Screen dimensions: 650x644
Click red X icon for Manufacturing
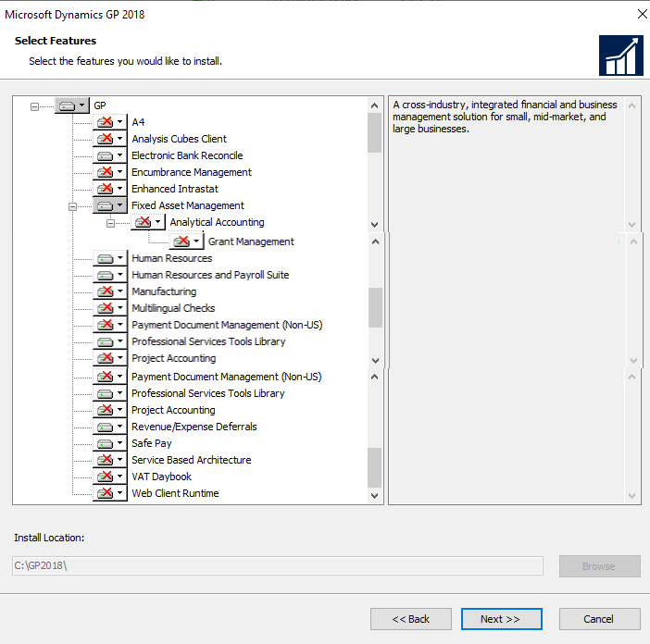pyautogui.click(x=106, y=291)
